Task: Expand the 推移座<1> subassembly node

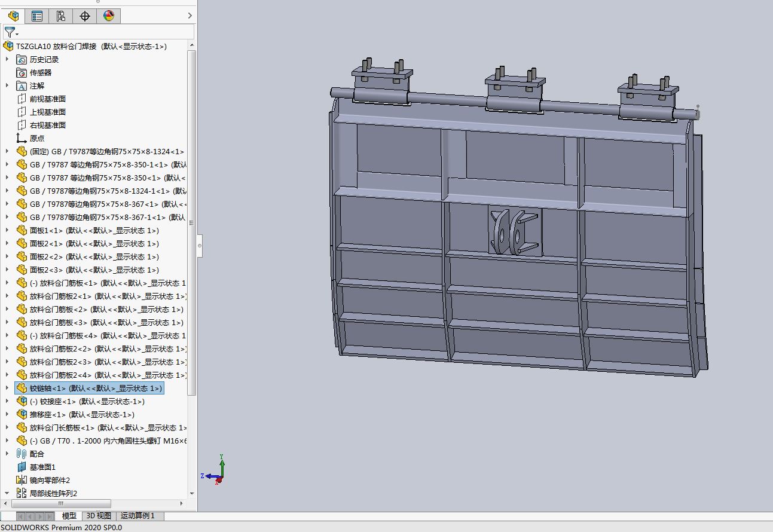Action: [7, 414]
